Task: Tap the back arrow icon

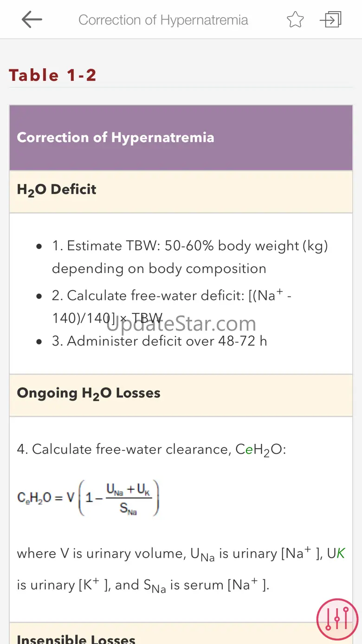Action: click(32, 20)
